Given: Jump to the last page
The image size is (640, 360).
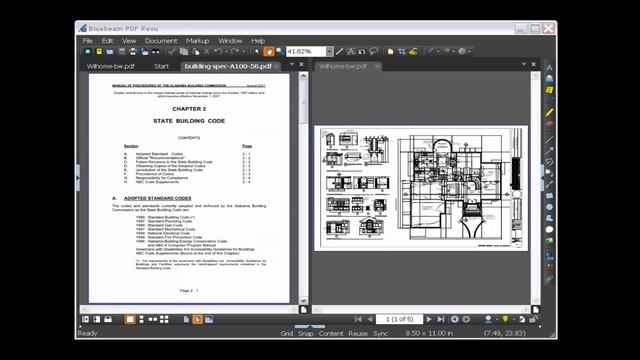Looking at the screenshot, I should click(x=441, y=319).
